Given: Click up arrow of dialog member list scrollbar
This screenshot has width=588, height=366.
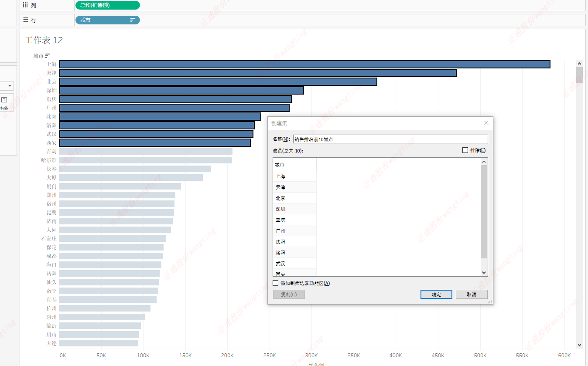Looking at the screenshot, I should pos(484,162).
